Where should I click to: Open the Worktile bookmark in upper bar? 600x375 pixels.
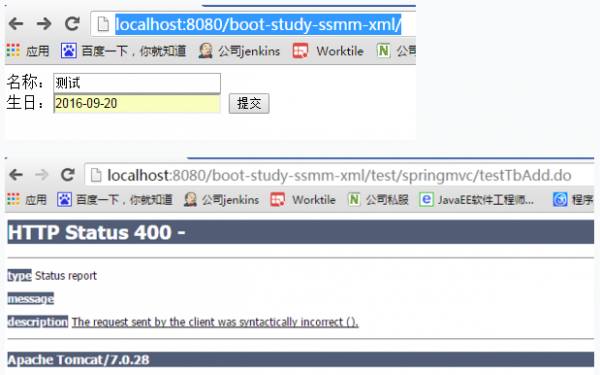328,51
